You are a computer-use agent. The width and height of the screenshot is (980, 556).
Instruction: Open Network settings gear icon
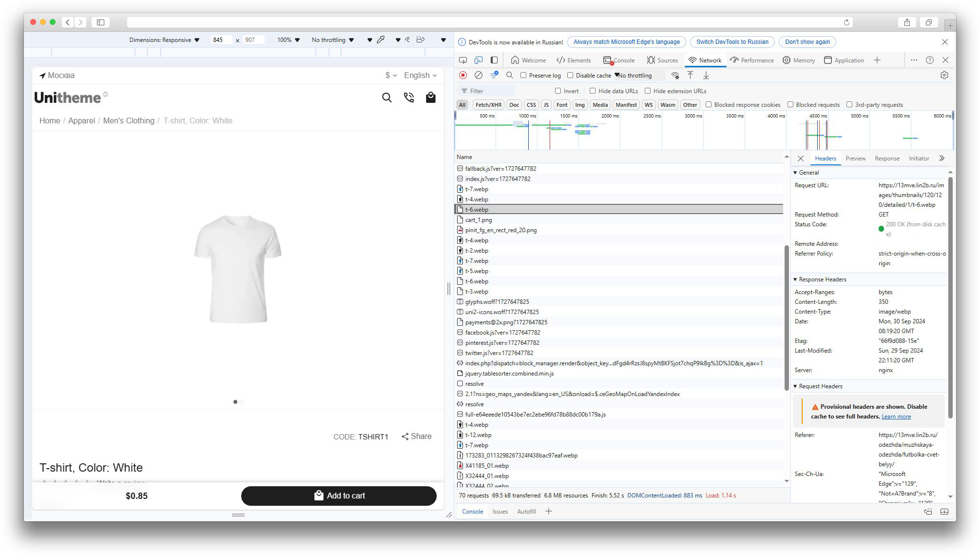(944, 75)
